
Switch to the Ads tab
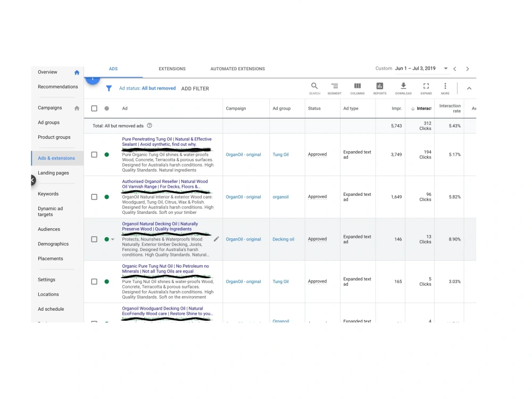(x=113, y=69)
